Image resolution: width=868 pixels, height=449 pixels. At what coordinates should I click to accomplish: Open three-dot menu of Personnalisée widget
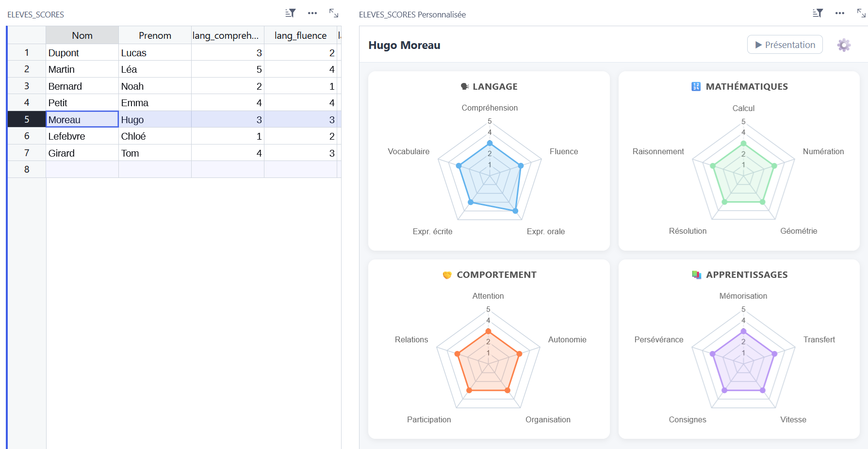[840, 13]
